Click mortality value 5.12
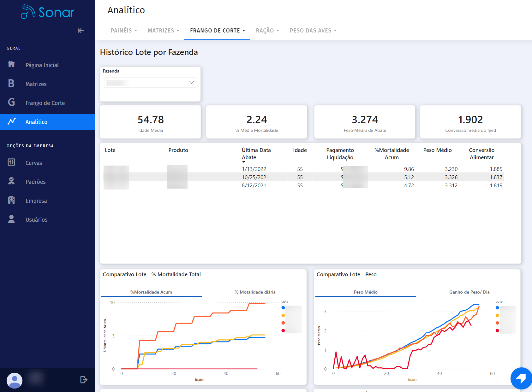The height and width of the screenshot is (392, 532). (x=409, y=177)
